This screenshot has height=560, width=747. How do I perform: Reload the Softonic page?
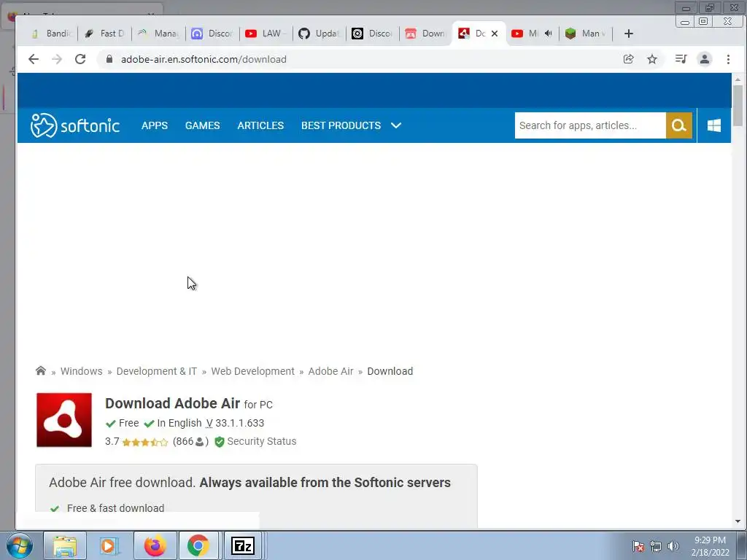point(80,59)
